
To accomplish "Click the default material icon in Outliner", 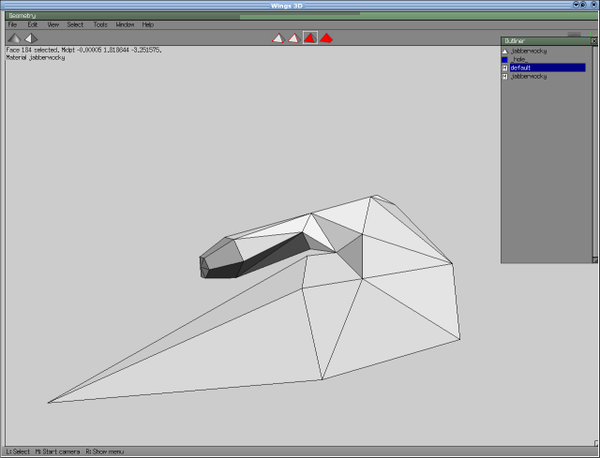I will (505, 68).
